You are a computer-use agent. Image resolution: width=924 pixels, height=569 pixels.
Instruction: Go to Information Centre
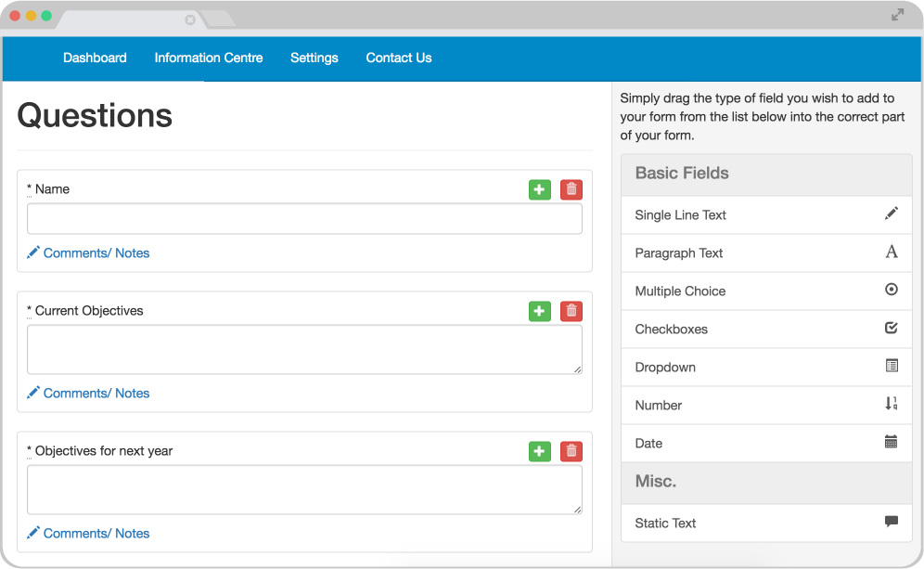pos(209,58)
